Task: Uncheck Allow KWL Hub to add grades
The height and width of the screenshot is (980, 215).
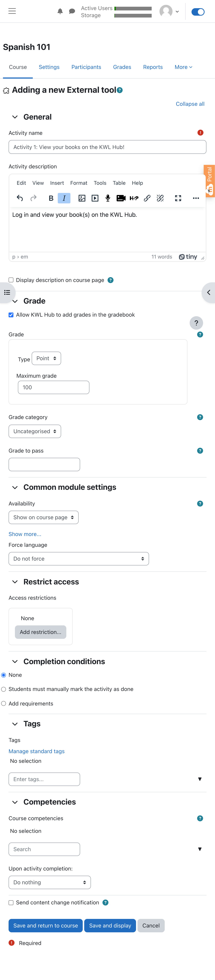Action: (x=11, y=315)
